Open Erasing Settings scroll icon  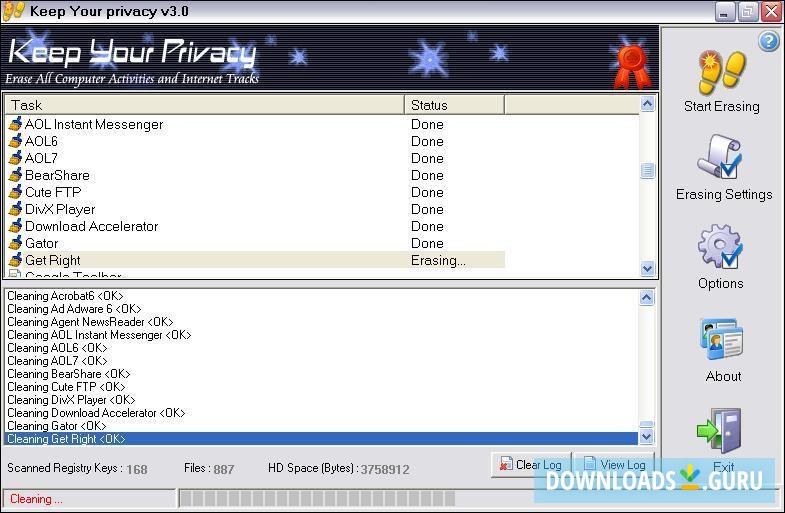(721, 156)
